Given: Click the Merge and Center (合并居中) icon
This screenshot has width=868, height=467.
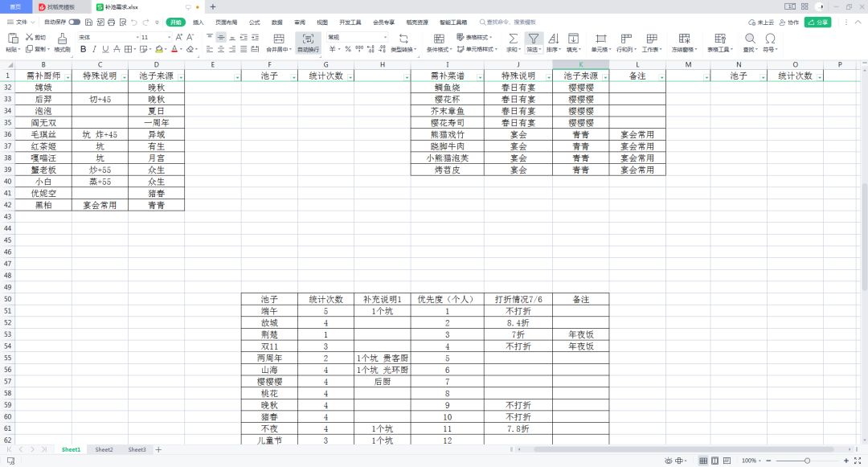Looking at the screenshot, I should (279, 39).
